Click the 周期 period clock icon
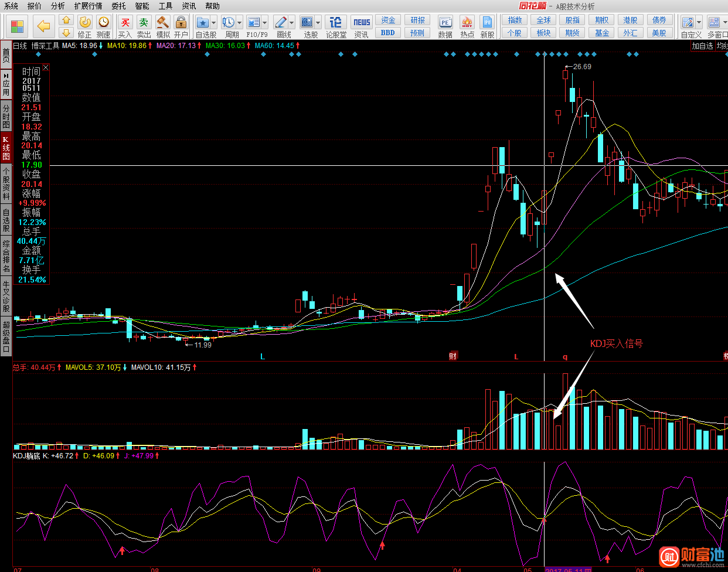Image resolution: width=728 pixels, height=572 pixels. point(229,23)
